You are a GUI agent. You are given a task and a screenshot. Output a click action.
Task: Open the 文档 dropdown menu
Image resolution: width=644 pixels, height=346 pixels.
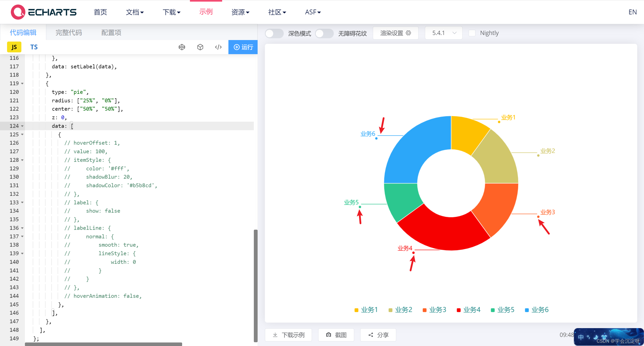(135, 12)
